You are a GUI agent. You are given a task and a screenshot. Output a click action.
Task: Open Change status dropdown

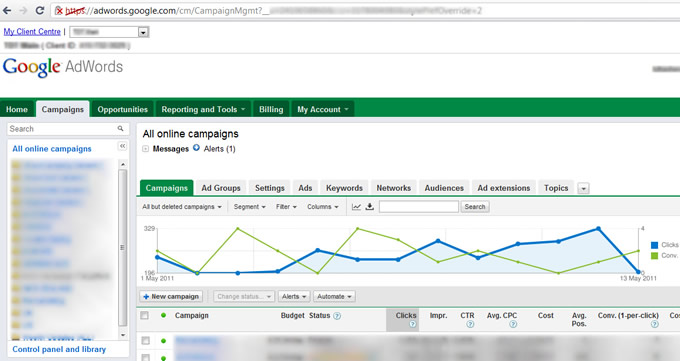point(244,296)
